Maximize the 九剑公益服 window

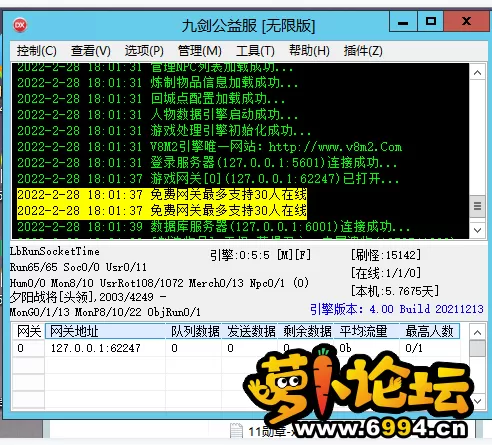(430, 22)
